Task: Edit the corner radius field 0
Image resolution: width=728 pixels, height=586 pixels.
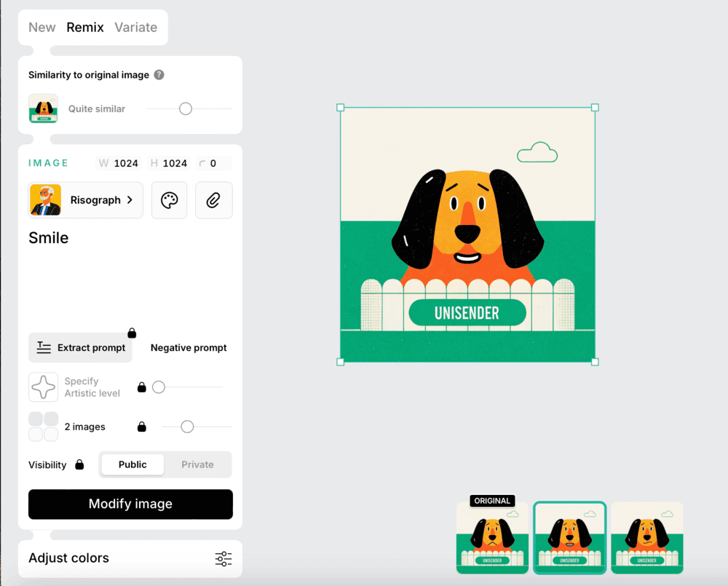Action: pos(213,164)
